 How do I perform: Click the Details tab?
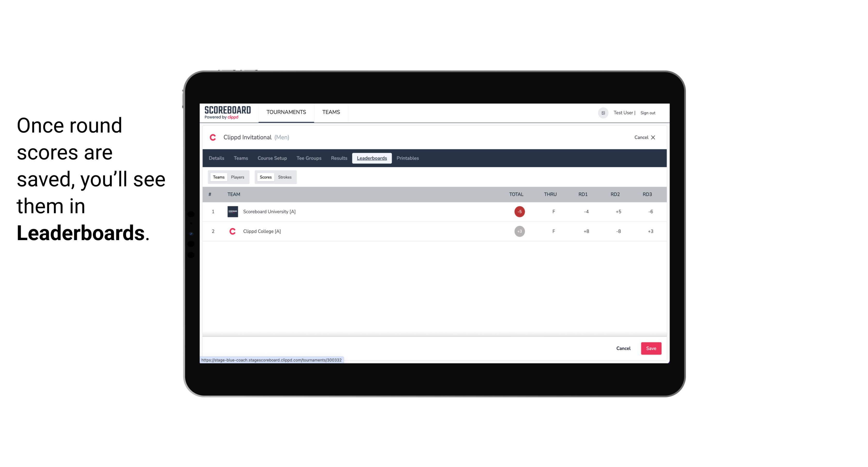216,158
